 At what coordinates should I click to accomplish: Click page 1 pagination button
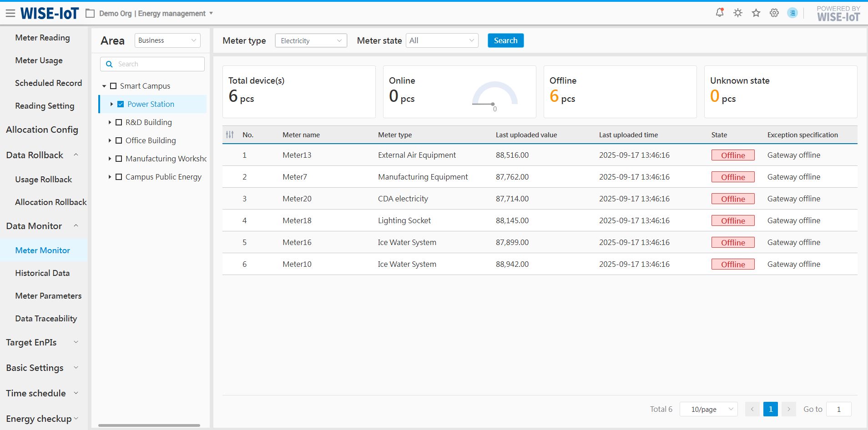[x=770, y=409]
